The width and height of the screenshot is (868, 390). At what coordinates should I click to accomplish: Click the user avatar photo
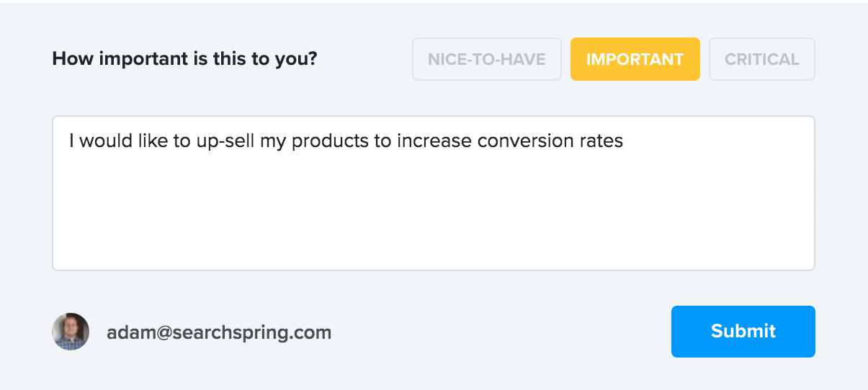tap(71, 332)
